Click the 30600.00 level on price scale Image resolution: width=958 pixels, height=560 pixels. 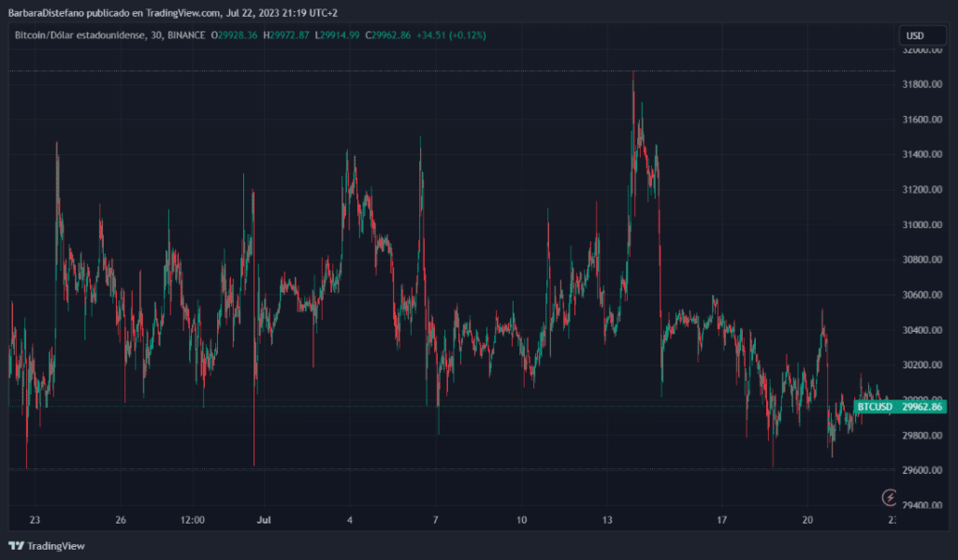[x=921, y=295]
